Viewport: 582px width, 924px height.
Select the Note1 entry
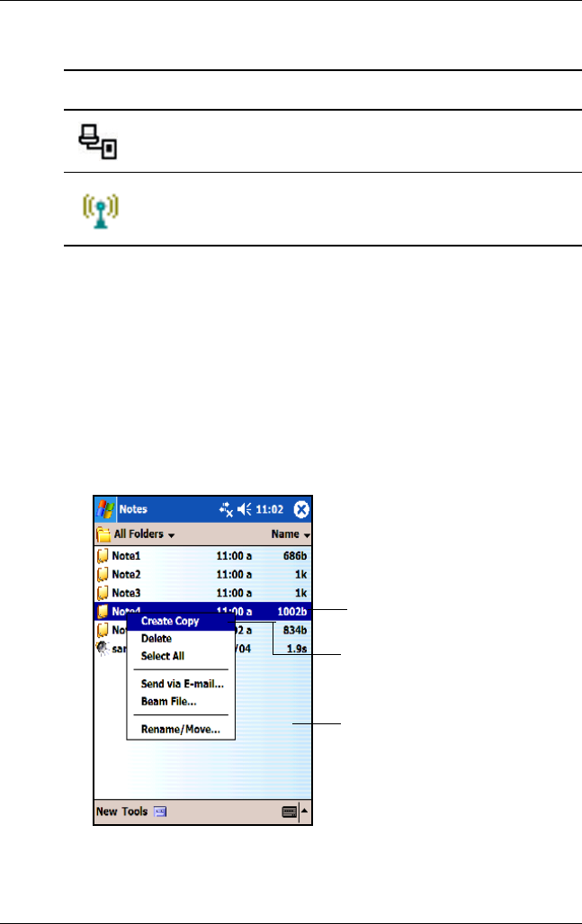point(202,556)
